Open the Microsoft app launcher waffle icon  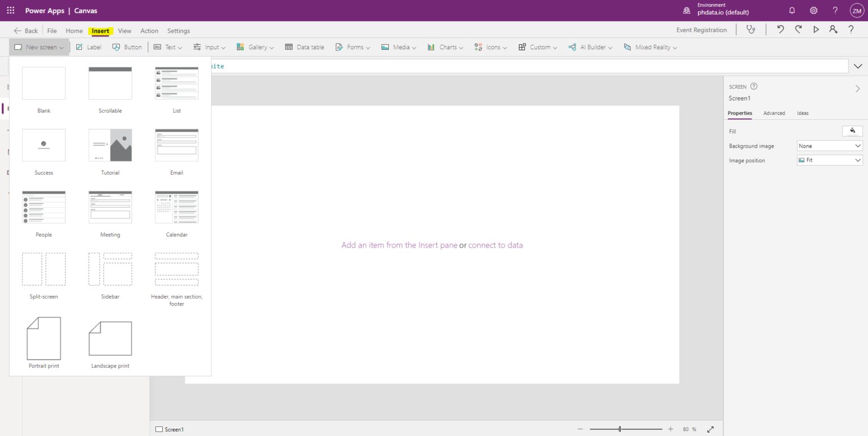(x=10, y=10)
